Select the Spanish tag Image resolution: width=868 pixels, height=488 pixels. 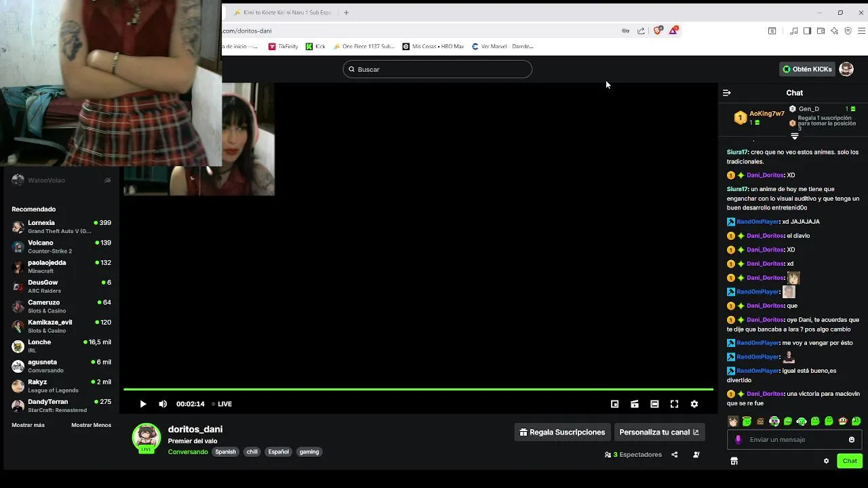pyautogui.click(x=225, y=452)
